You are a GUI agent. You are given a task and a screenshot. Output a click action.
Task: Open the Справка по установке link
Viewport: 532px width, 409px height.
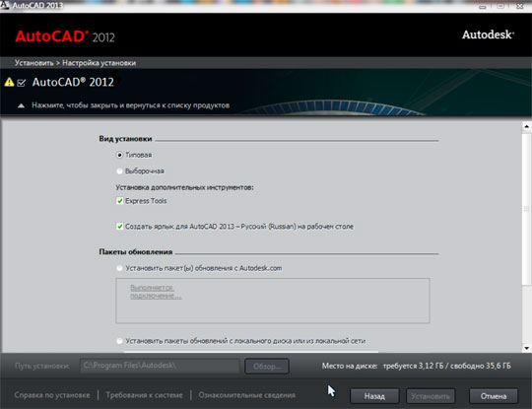tap(52, 395)
